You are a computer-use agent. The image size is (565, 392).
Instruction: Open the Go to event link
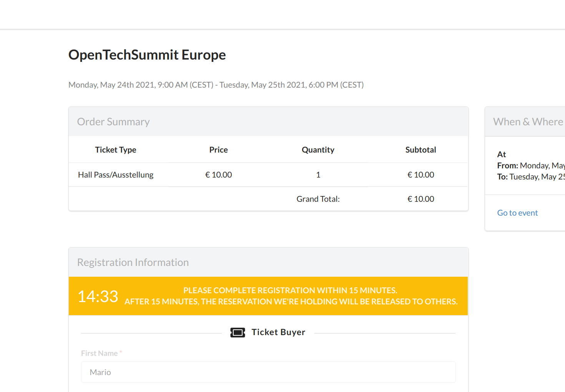tap(517, 213)
